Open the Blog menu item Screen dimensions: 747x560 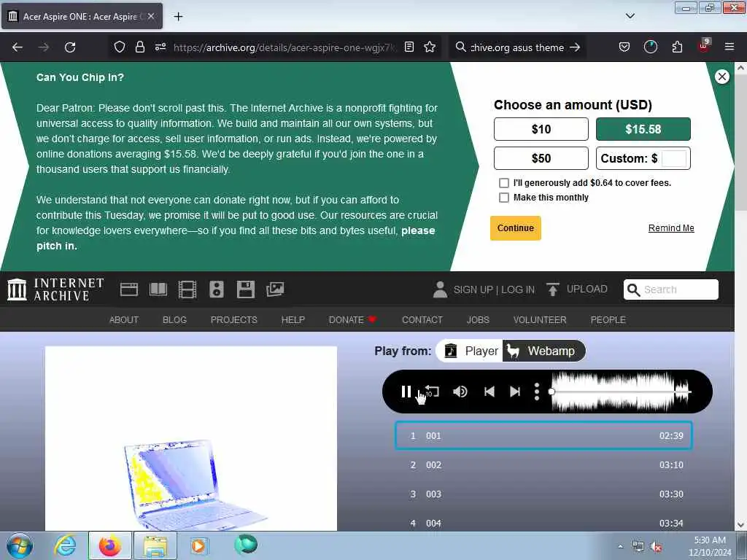[175, 320]
